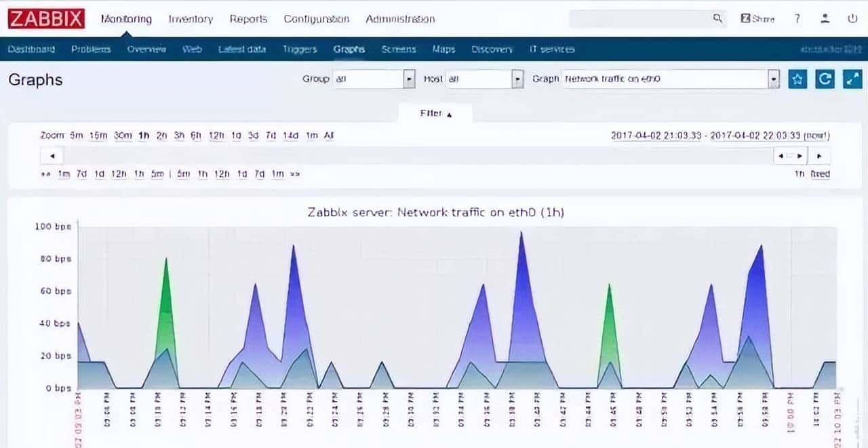Screen dimensions: 868x448
Task: Open the Host dropdown
Action: 518,79
